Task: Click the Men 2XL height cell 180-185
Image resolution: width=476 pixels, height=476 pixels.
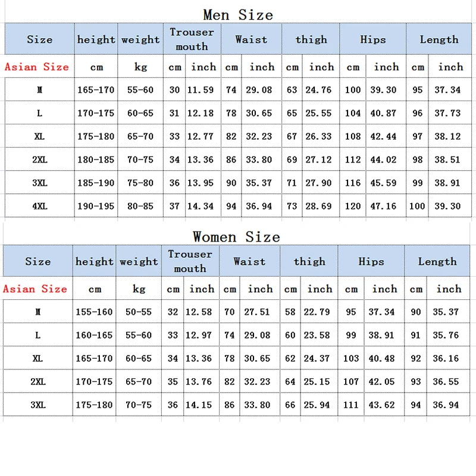Action: (96, 159)
